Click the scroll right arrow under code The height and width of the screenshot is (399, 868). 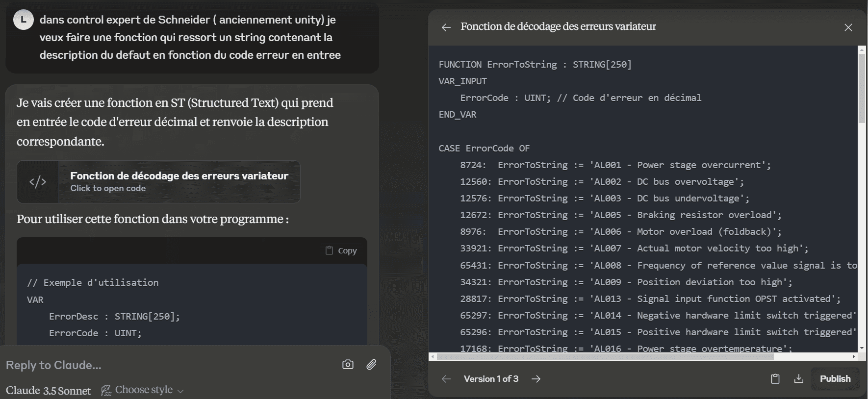point(853,357)
